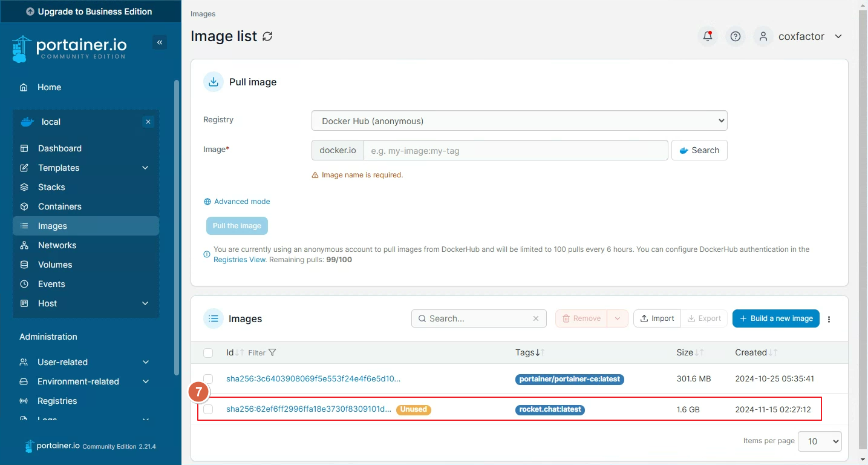Select all images with the header checkbox
Image resolution: width=868 pixels, height=465 pixels.
coord(208,353)
